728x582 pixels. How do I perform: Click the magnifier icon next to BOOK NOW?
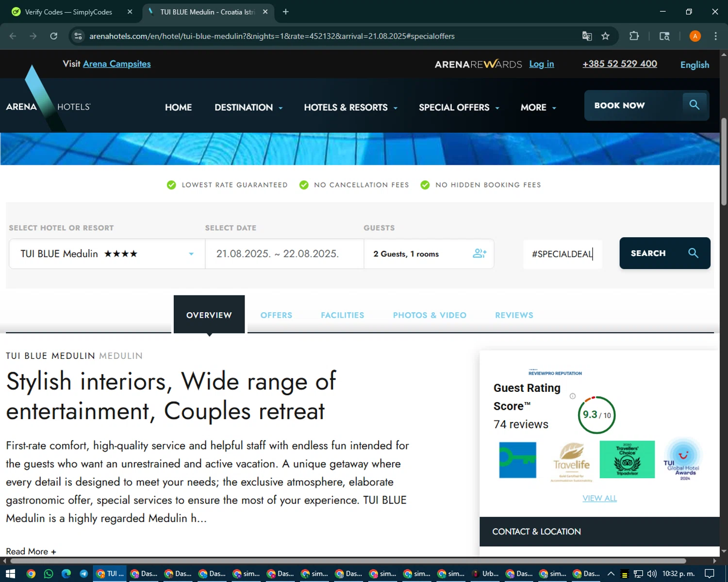[x=694, y=105]
